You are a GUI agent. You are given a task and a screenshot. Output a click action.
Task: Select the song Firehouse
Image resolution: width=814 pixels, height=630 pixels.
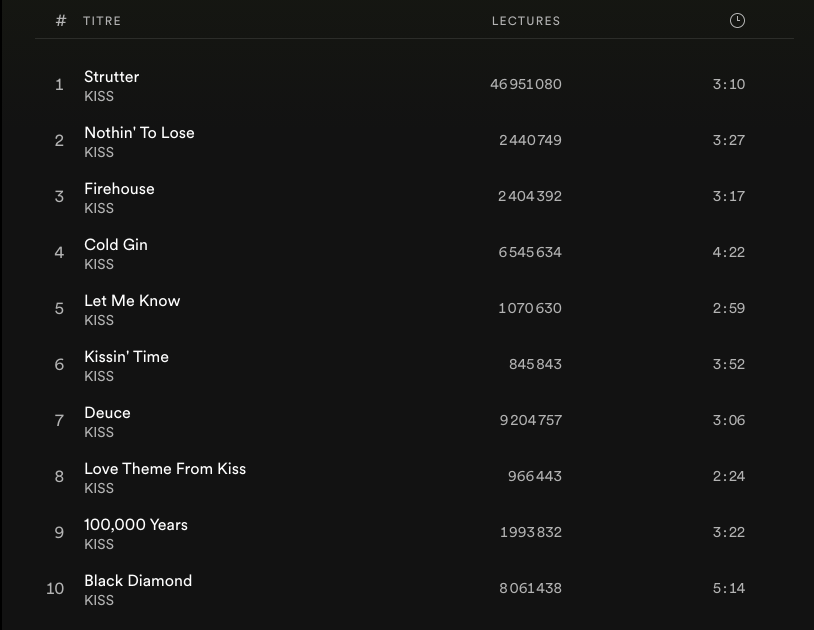pyautogui.click(x=119, y=189)
